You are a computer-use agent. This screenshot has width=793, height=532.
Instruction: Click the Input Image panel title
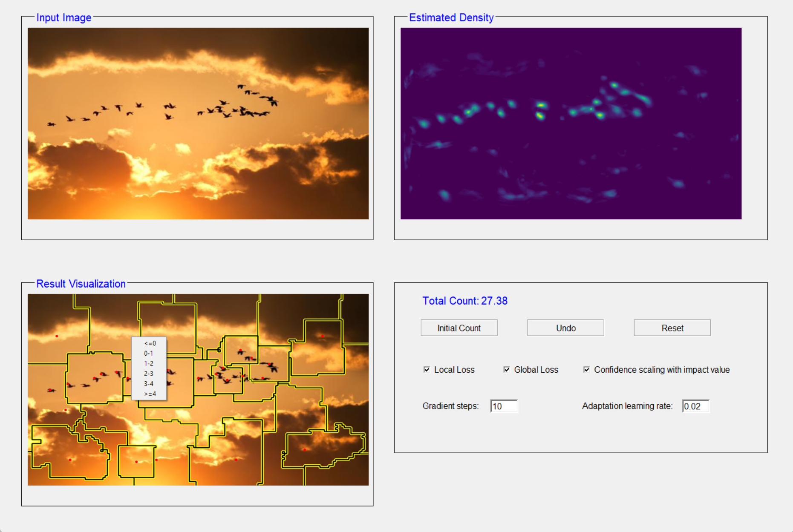(64, 17)
